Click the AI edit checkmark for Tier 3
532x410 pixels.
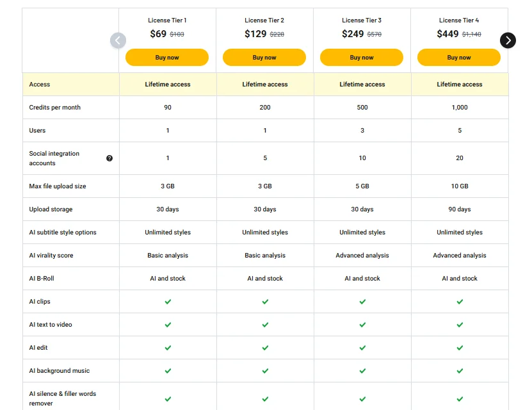coord(362,348)
